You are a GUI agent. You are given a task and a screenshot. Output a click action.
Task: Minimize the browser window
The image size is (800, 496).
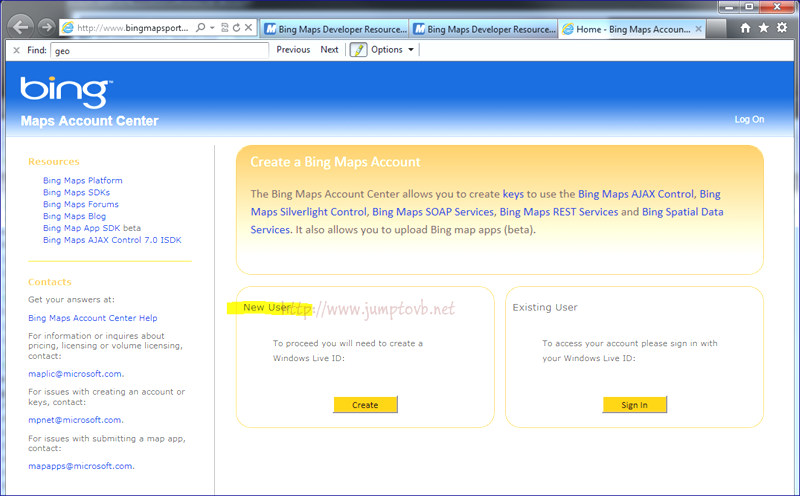coord(729,7)
